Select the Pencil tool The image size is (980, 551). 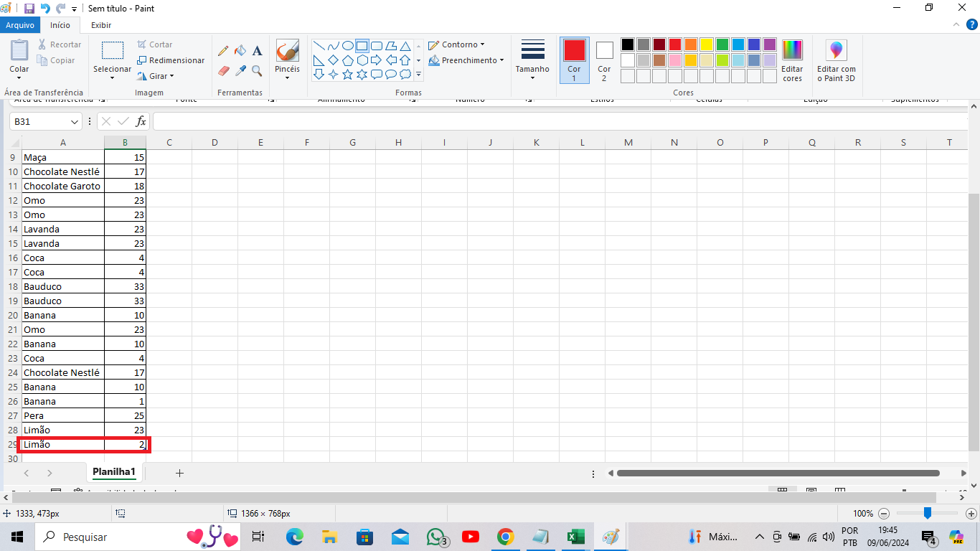(x=223, y=51)
